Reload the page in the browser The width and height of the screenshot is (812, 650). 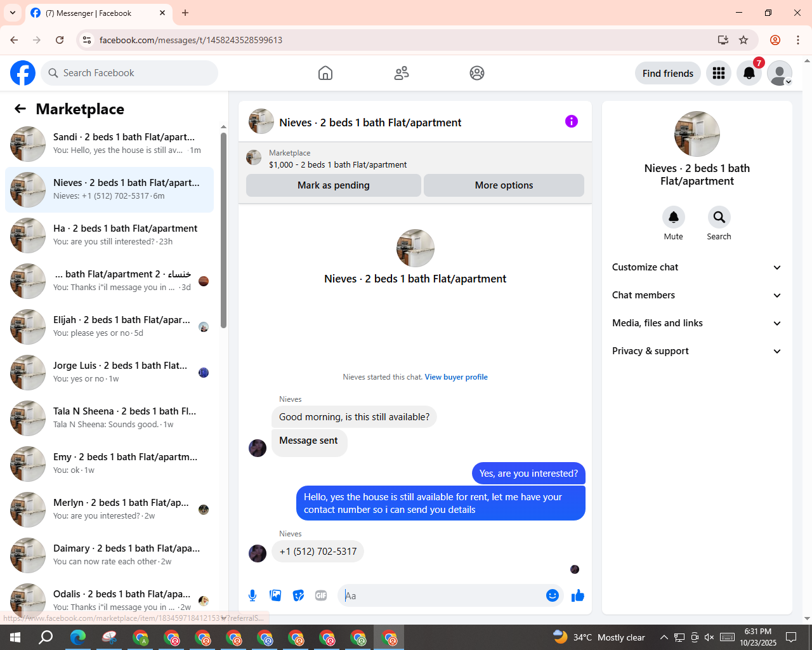[60, 40]
